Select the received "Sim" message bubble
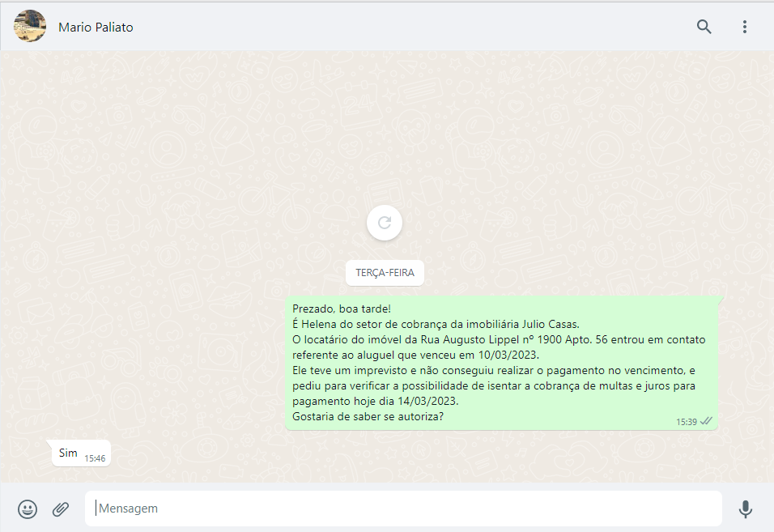Image resolution: width=774 pixels, height=532 pixels. click(x=69, y=453)
